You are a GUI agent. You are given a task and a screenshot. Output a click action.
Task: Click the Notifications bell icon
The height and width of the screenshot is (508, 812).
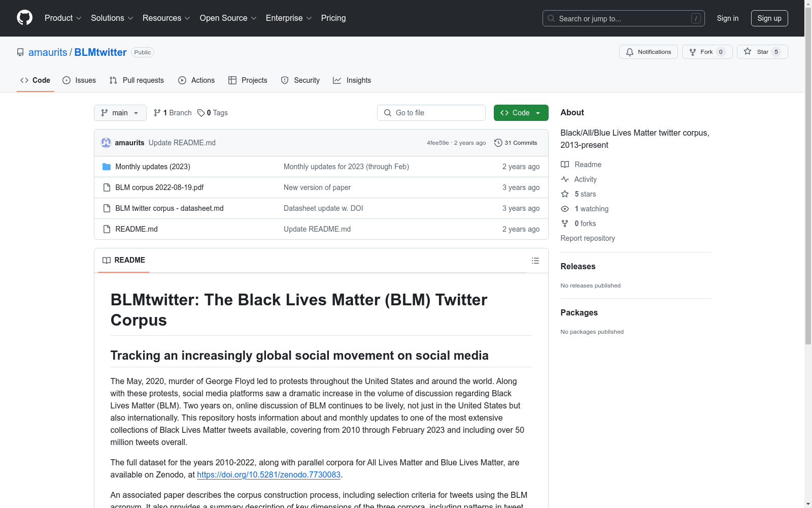[x=630, y=52]
